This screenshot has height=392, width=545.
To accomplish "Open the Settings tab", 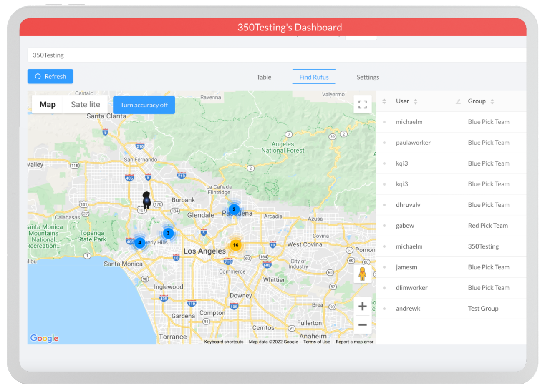I will click(x=368, y=77).
